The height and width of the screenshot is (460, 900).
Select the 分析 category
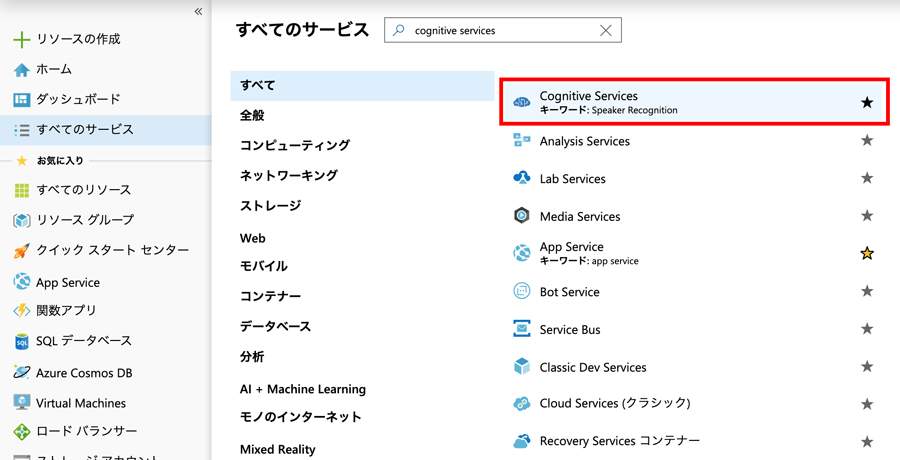point(252,357)
